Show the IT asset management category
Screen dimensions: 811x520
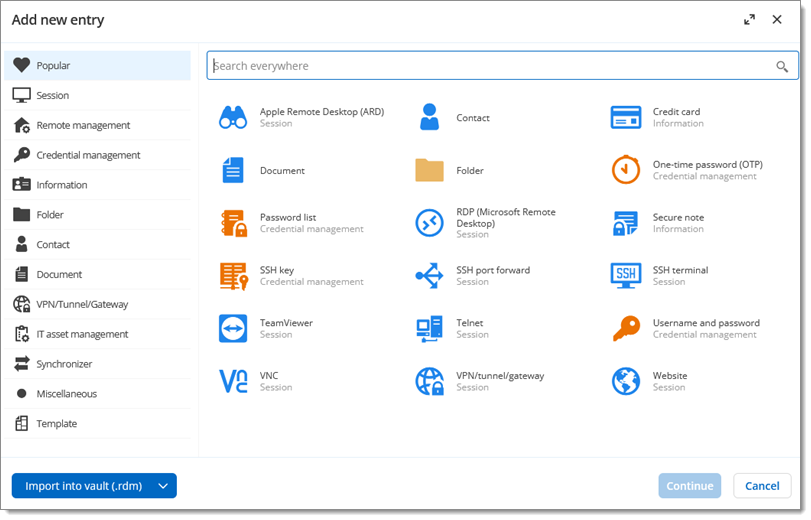tap(82, 334)
